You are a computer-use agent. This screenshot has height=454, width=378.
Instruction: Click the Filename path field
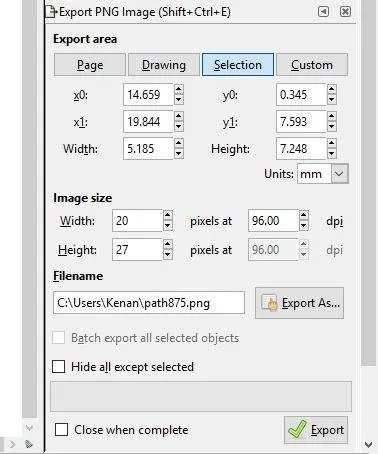149,303
